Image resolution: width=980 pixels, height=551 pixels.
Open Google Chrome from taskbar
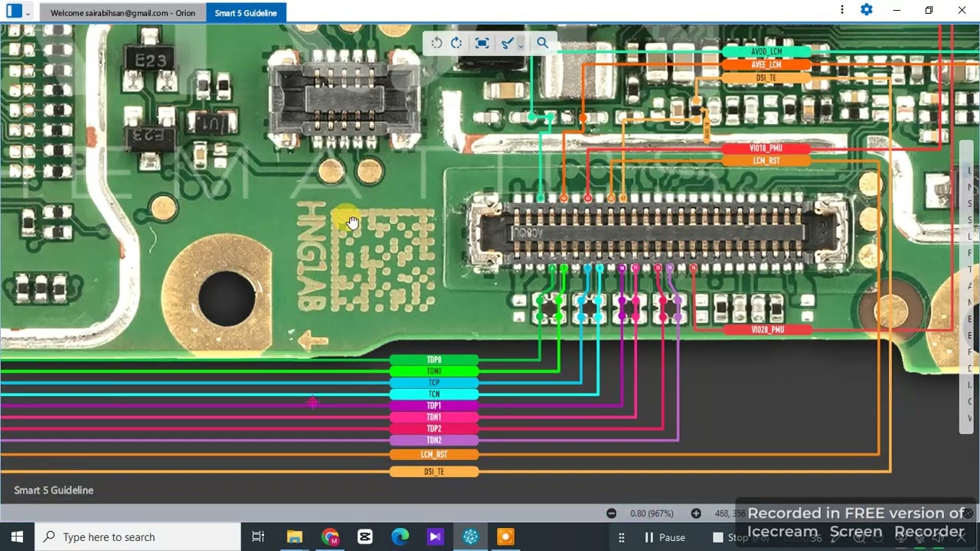pos(330,537)
